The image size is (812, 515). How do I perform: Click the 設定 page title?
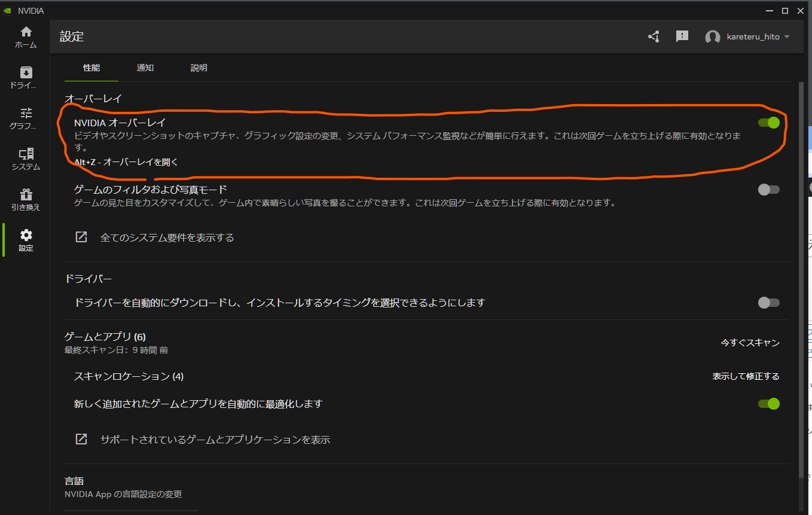pyautogui.click(x=72, y=36)
